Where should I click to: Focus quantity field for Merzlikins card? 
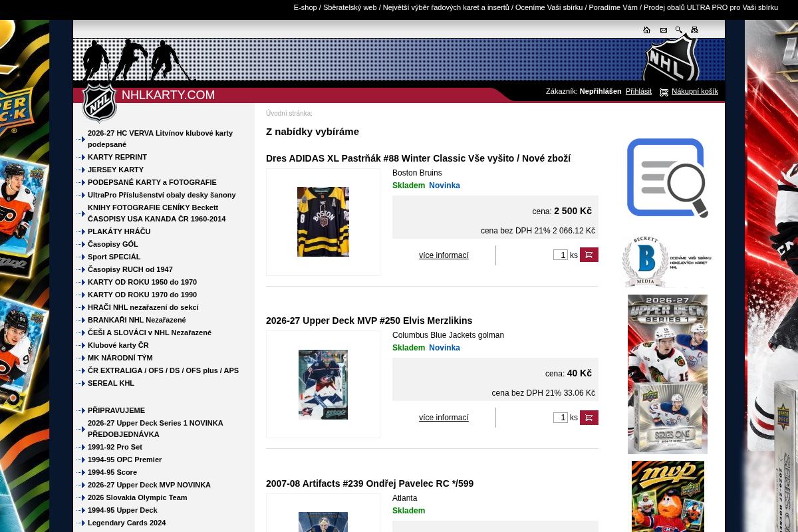click(561, 418)
